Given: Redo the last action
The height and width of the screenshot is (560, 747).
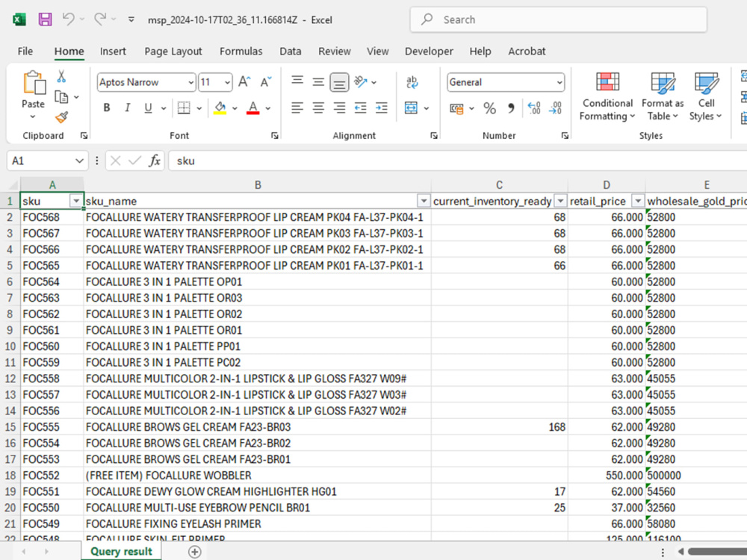Looking at the screenshot, I should 100,19.
